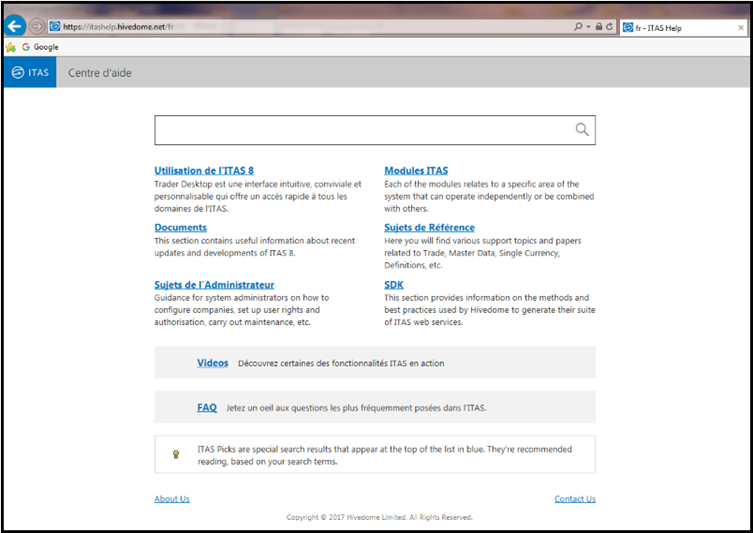Click 'This section contains useful information' description
The width and height of the screenshot is (753, 533).
[255, 247]
